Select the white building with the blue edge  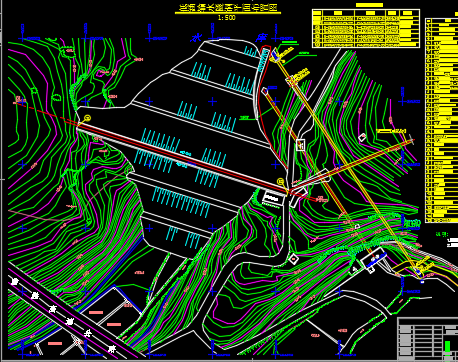point(373,259)
